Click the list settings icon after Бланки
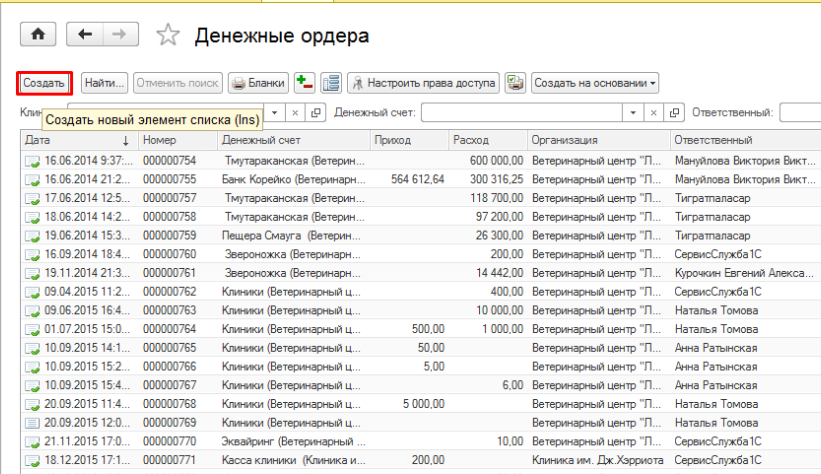The height and width of the screenshot is (474, 821). point(330,83)
